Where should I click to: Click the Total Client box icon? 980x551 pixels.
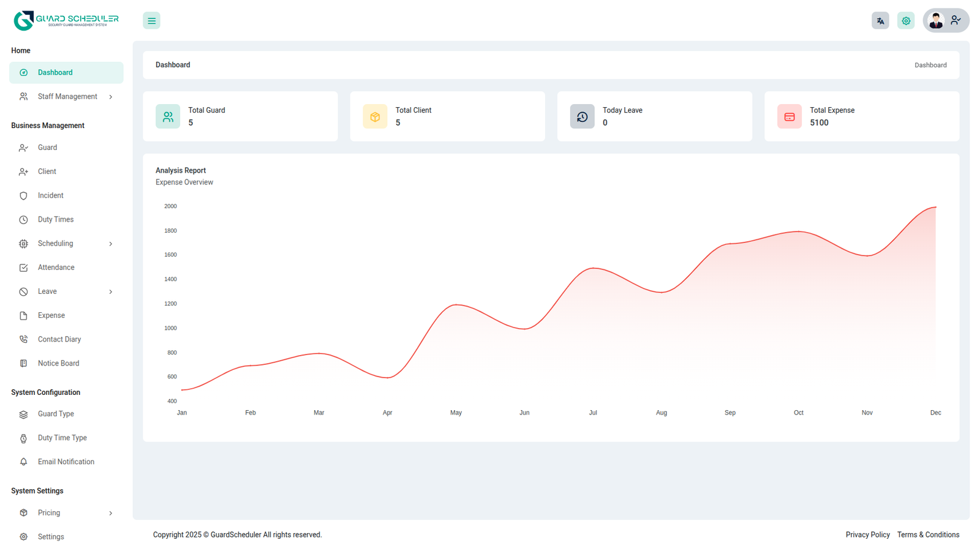coord(375,116)
